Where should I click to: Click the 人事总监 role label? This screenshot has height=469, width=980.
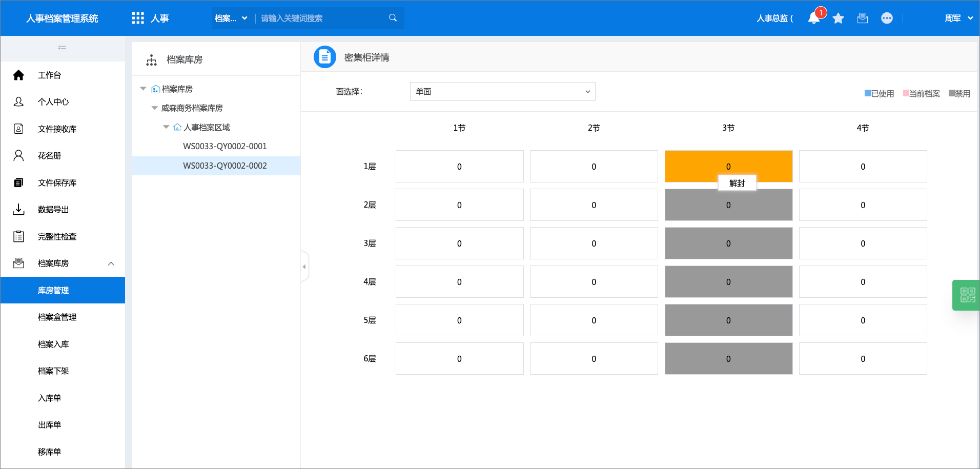click(x=774, y=18)
